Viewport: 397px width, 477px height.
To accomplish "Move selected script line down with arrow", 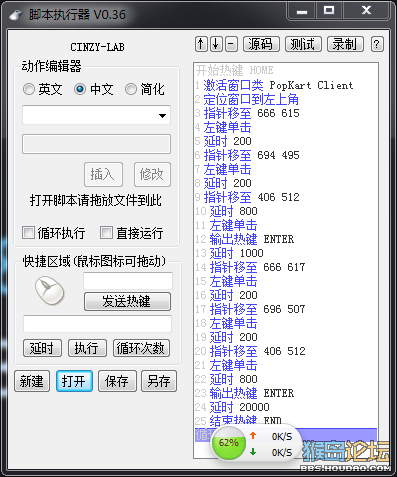I will click(216, 44).
